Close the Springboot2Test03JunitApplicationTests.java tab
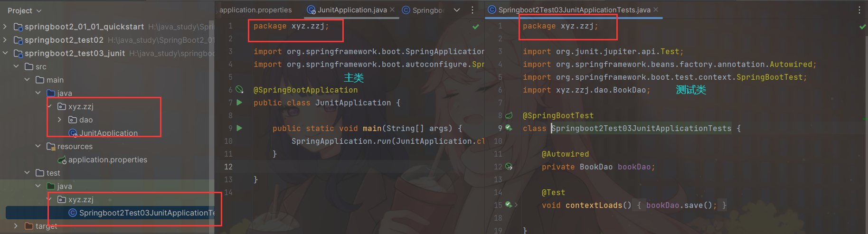Screen dimensions: 868x234 tap(656, 9)
